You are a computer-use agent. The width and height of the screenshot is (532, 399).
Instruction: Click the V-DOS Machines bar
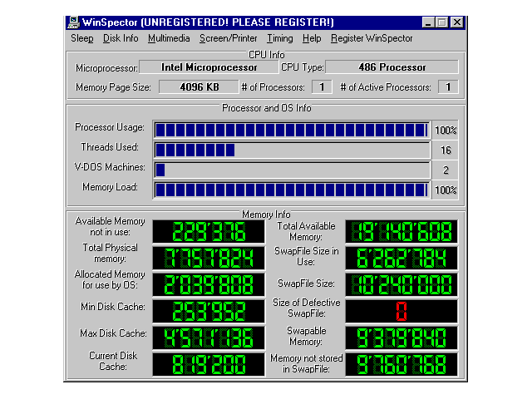pyautogui.click(x=291, y=170)
